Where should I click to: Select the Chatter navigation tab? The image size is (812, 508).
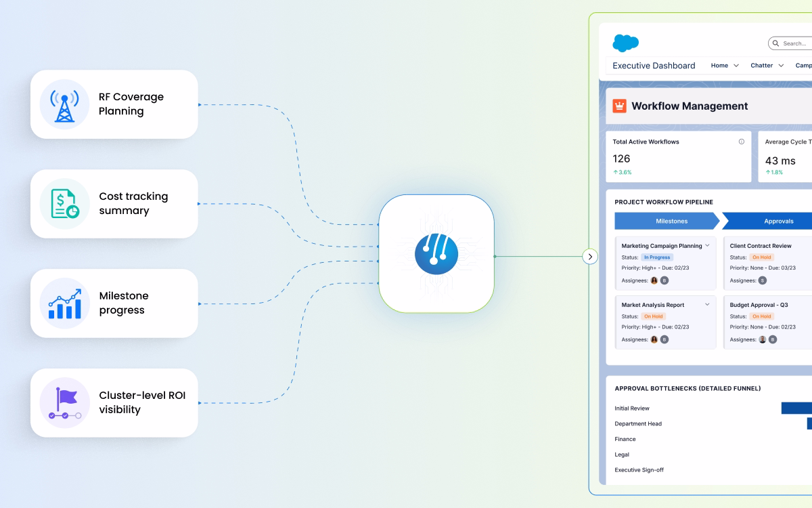[761, 66]
